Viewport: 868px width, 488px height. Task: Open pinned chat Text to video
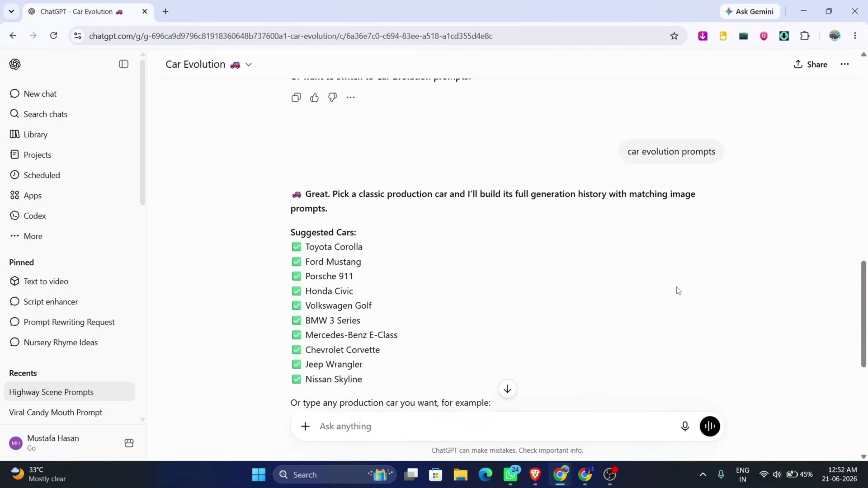pyautogui.click(x=70, y=282)
